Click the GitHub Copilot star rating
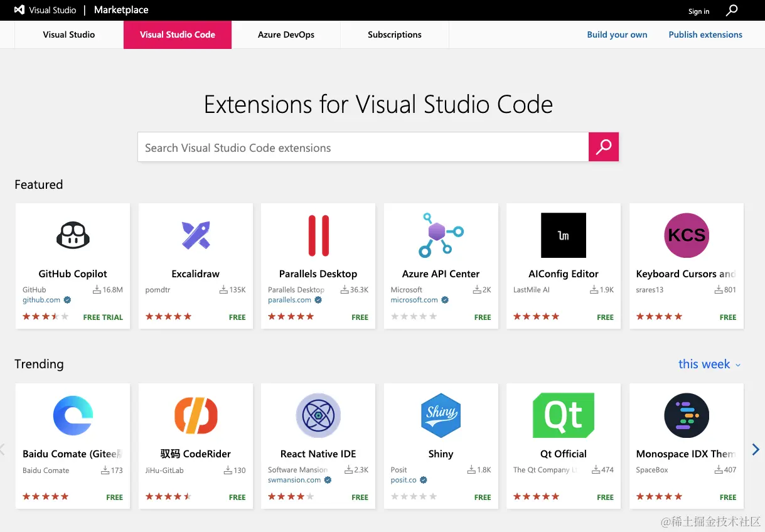Screen dimensions: 765x532 pos(46,317)
